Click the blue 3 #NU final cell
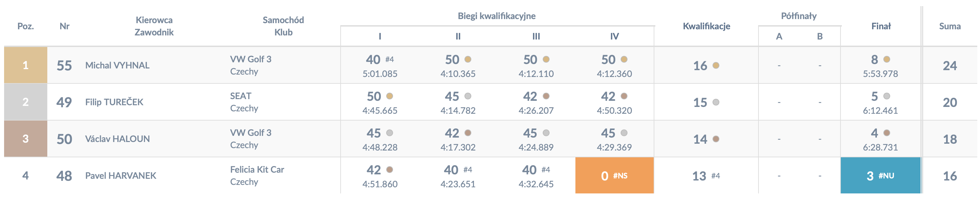Screen dimensions: 980x205 (x=881, y=176)
